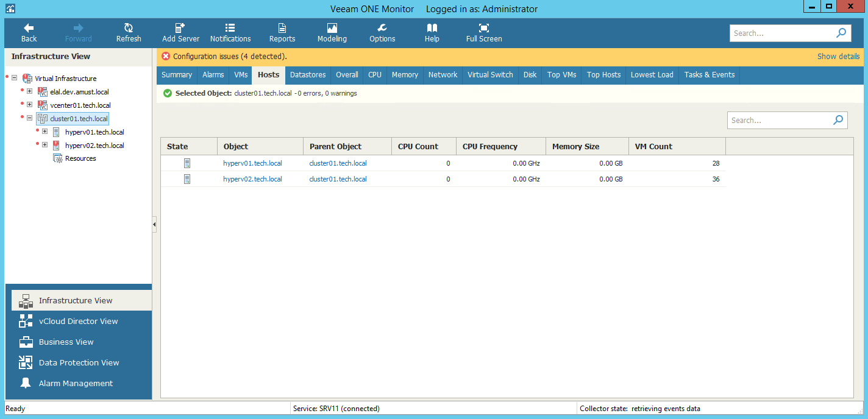The image size is (868, 419).
Task: Open the Top Hosts tab
Action: click(604, 75)
